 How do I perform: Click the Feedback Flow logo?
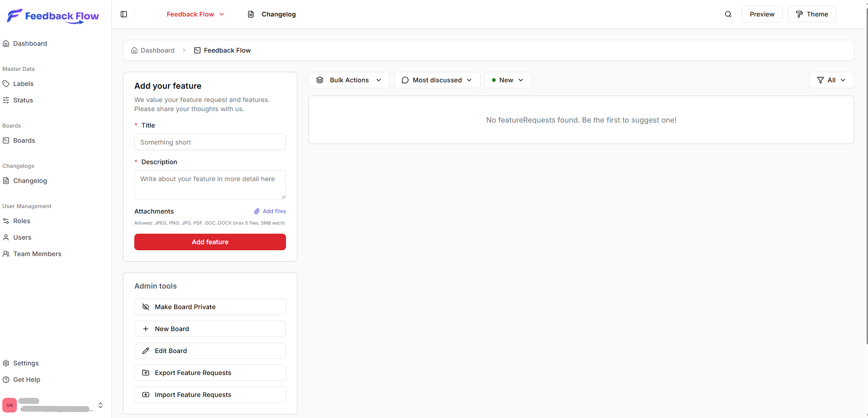coord(53,16)
